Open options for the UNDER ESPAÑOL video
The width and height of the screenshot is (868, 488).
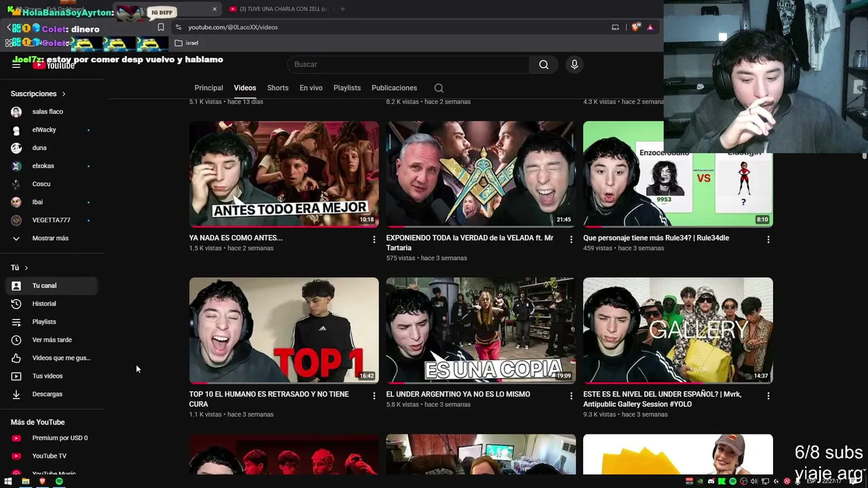[768, 396]
